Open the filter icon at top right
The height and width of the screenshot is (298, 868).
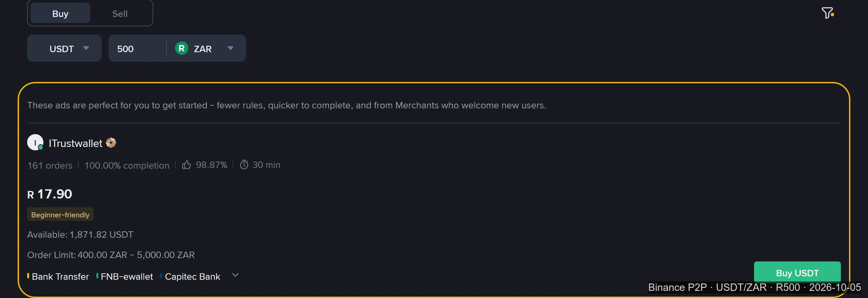pyautogui.click(x=828, y=13)
